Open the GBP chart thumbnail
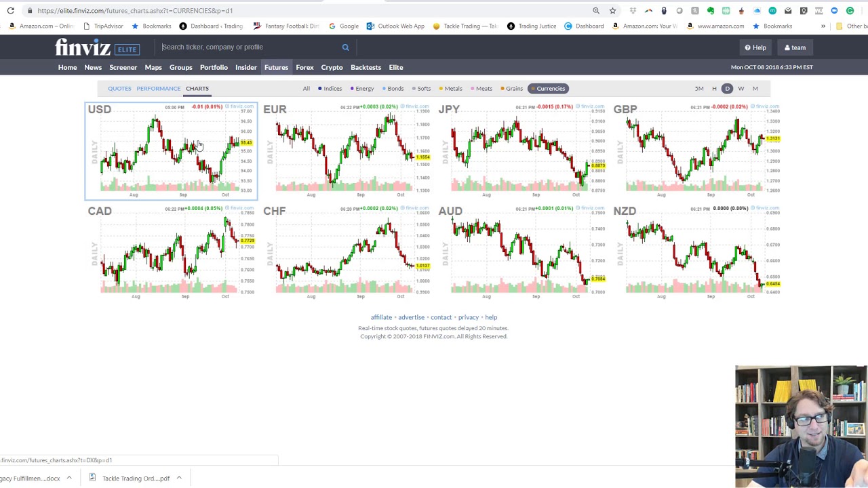Screen dimensions: 868x488 pos(696,151)
